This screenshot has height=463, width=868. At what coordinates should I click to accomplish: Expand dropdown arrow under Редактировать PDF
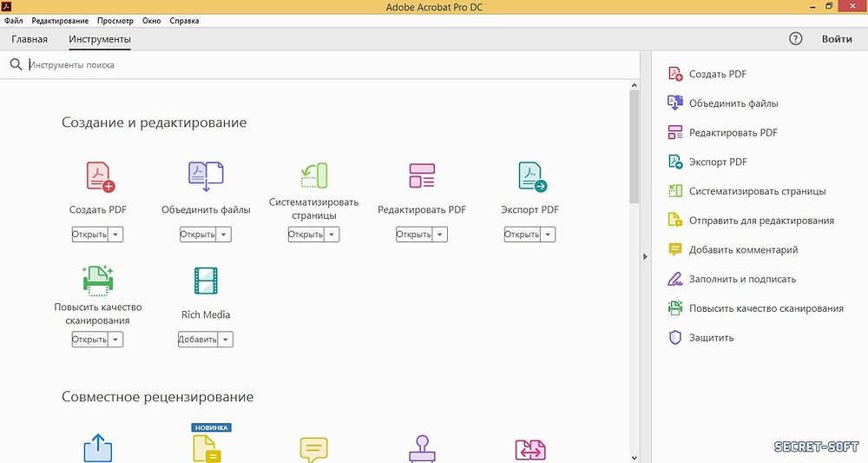tap(439, 235)
